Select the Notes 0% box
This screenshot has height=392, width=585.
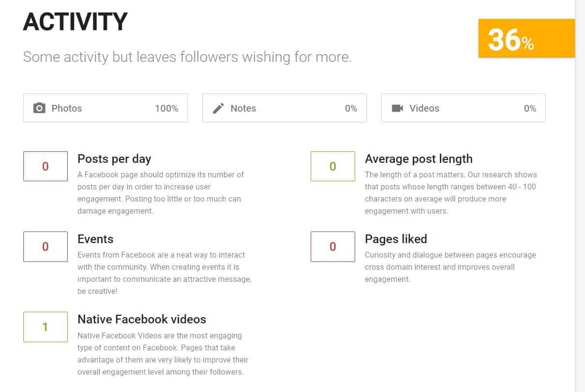click(x=285, y=108)
